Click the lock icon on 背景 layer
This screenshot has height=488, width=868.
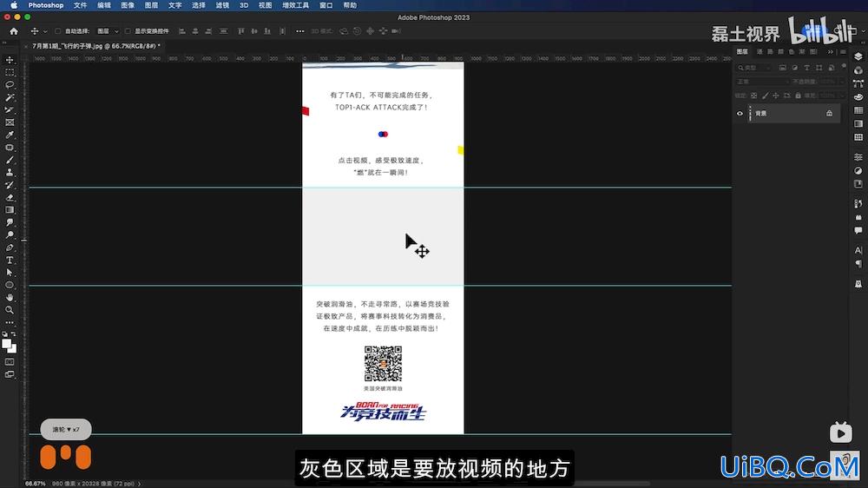coord(829,114)
